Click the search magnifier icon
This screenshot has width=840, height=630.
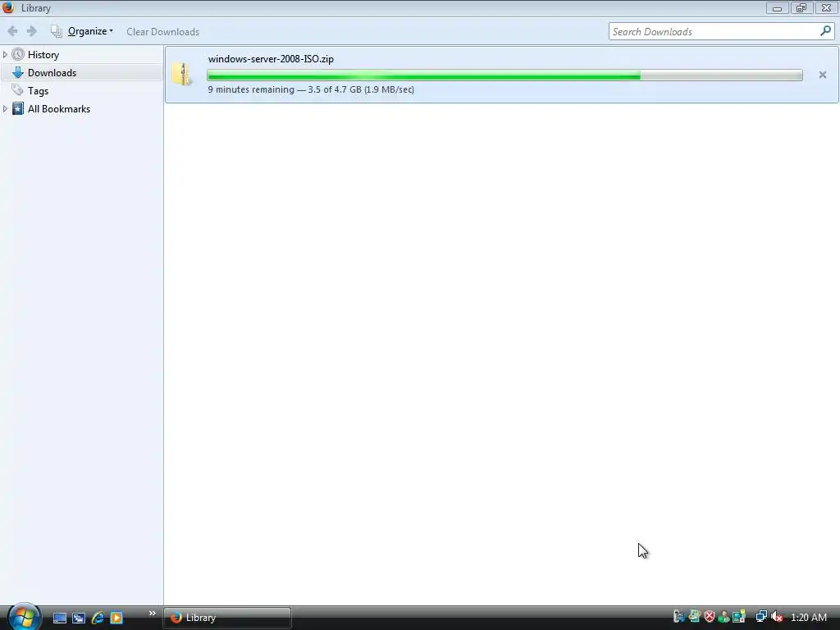point(825,31)
